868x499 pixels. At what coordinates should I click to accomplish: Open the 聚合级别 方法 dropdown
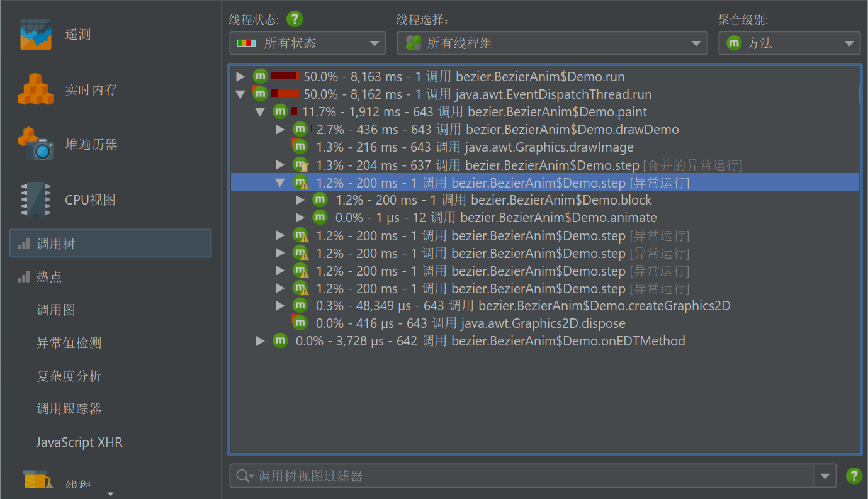(x=789, y=43)
